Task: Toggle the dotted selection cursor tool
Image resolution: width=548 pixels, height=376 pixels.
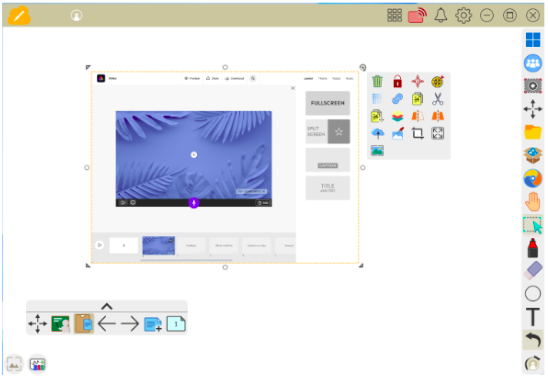Action: click(x=532, y=225)
